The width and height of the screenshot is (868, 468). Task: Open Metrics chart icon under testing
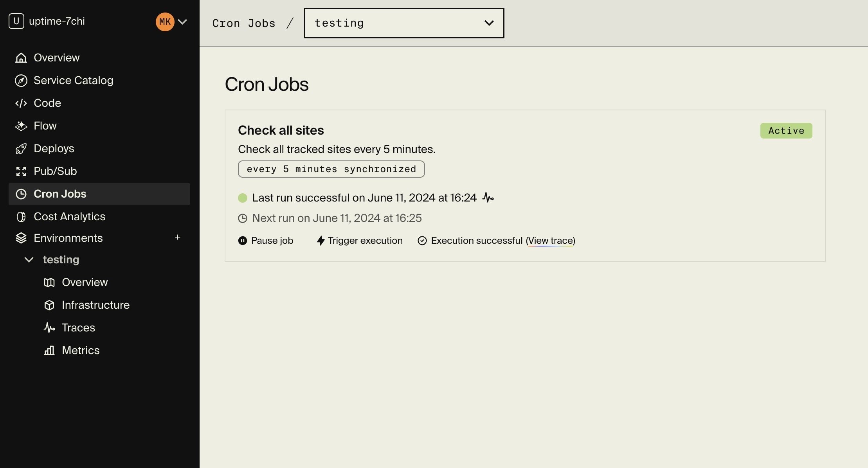(49, 350)
